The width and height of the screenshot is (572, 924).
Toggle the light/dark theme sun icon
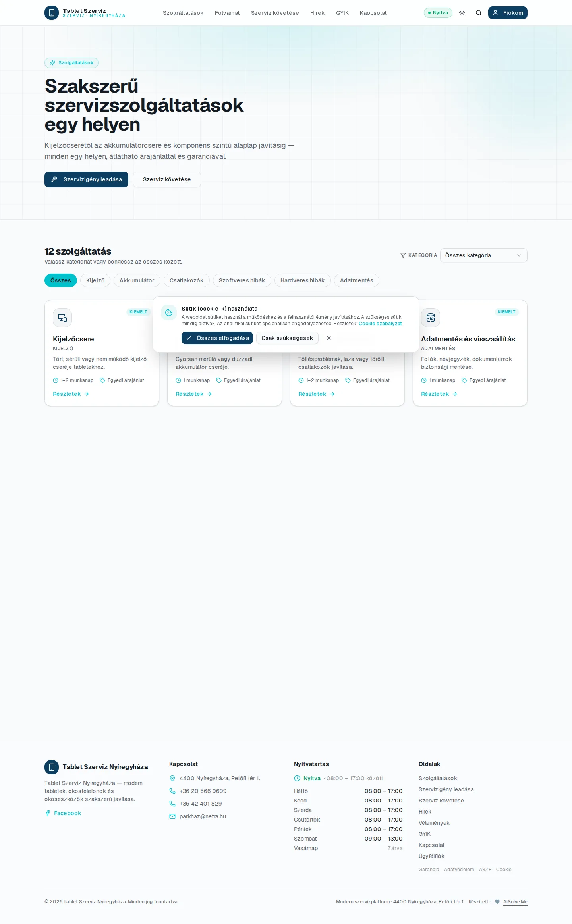[462, 13]
